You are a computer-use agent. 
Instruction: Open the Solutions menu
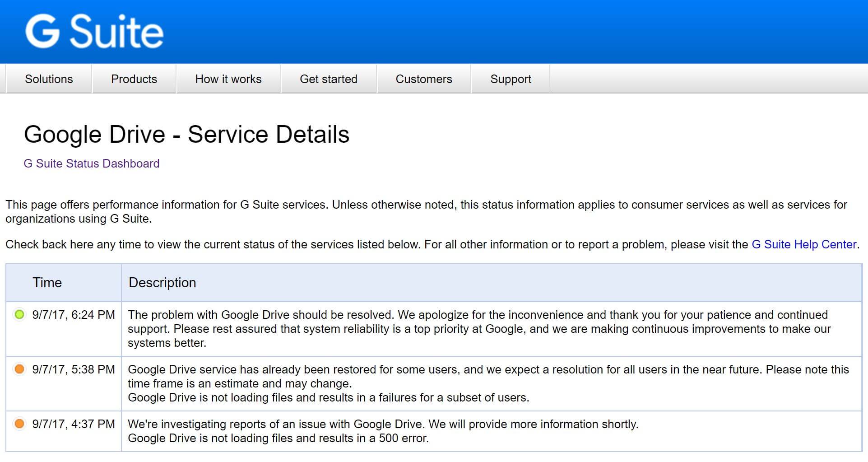[49, 79]
